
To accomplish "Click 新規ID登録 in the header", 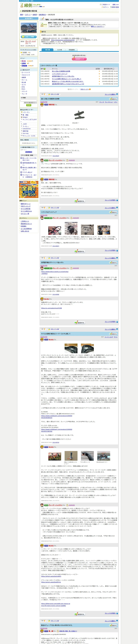I will pyautogui.click(x=115, y=7).
